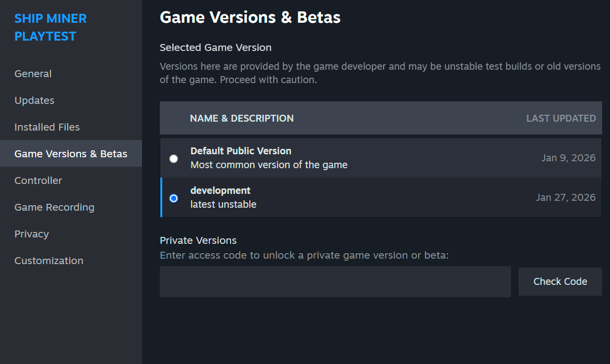Select the Game Versions & Betas tab
Viewport: 610px width, 364px height.
pos(71,154)
